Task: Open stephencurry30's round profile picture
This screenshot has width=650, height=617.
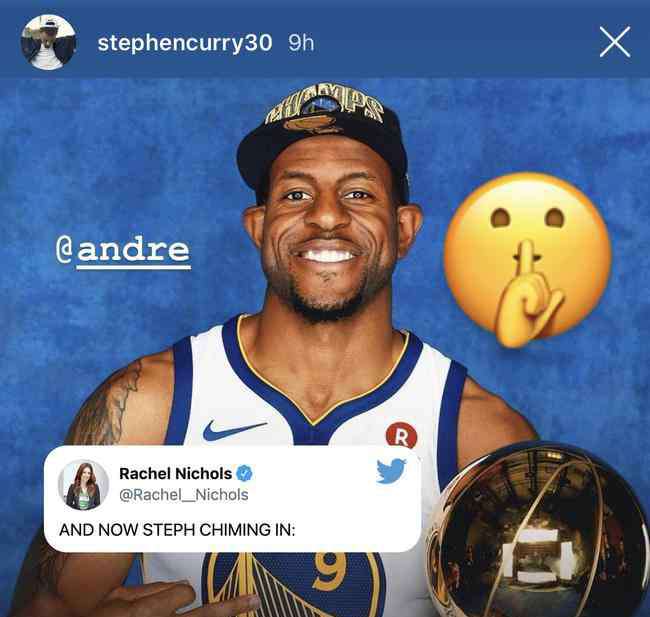Action: 48,42
